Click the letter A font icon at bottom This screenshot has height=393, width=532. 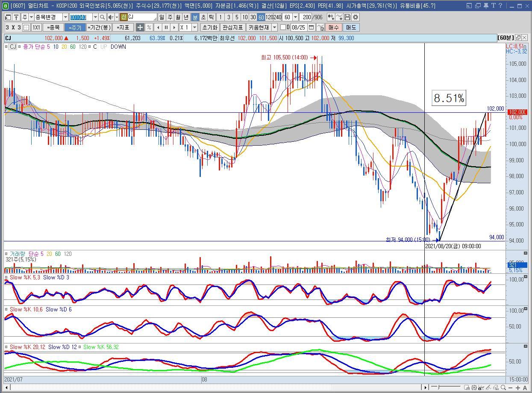click(525, 387)
